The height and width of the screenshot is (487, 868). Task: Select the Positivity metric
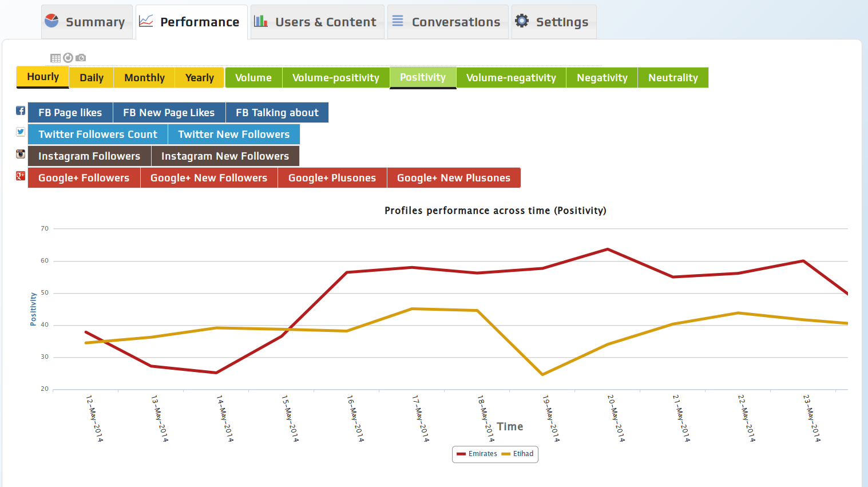click(x=423, y=77)
